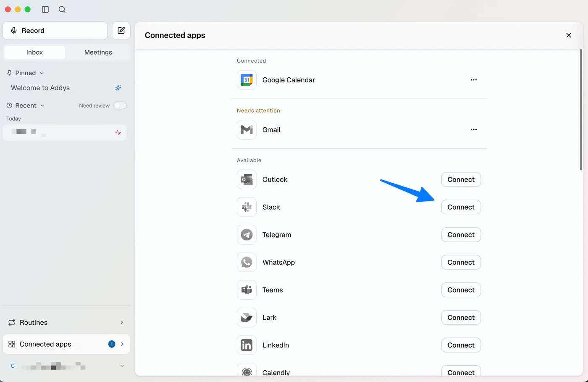Viewport: 588px width, 382px height.
Task: Collapse the Recent section
Action: (x=42, y=105)
